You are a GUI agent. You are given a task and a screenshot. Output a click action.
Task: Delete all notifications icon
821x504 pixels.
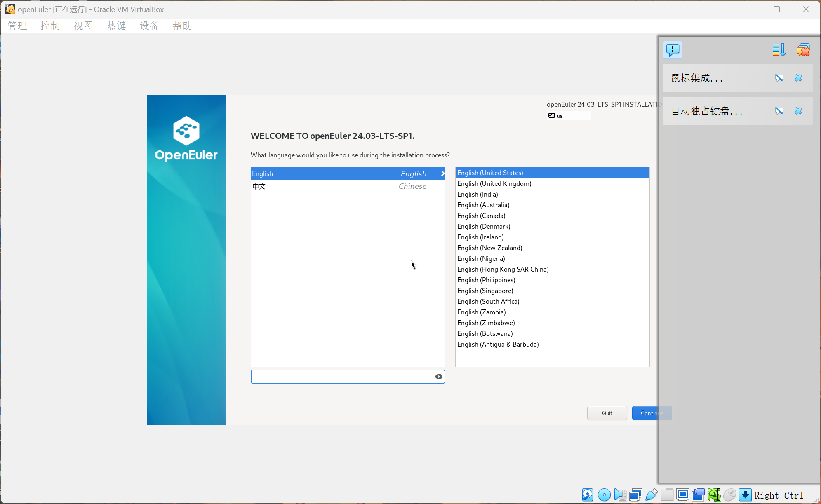coord(803,50)
